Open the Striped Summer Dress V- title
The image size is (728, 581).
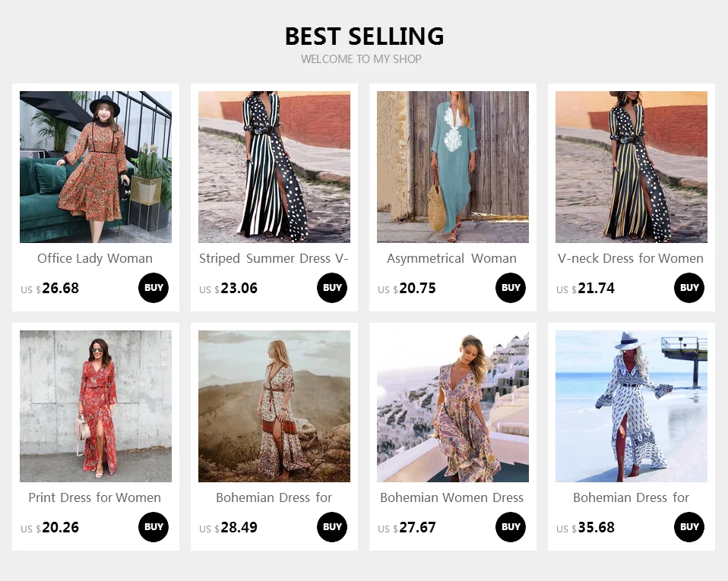[274, 258]
